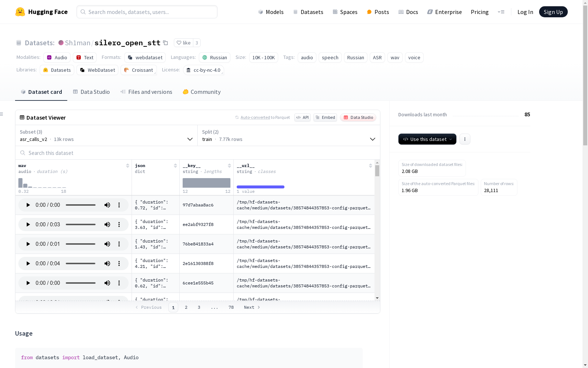This screenshot has width=588, height=368.
Task: Open Posts in the top navigation
Action: (x=378, y=12)
